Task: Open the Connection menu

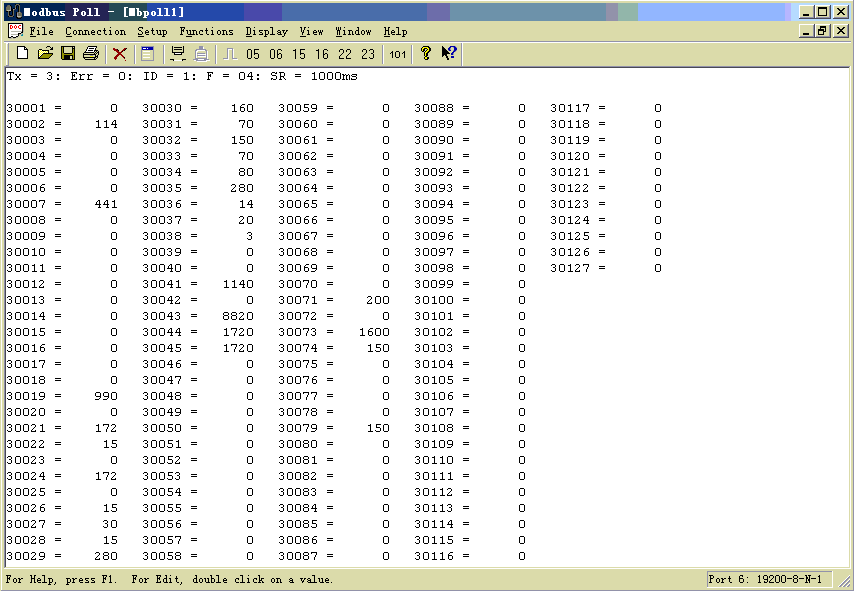Action: tap(95, 32)
